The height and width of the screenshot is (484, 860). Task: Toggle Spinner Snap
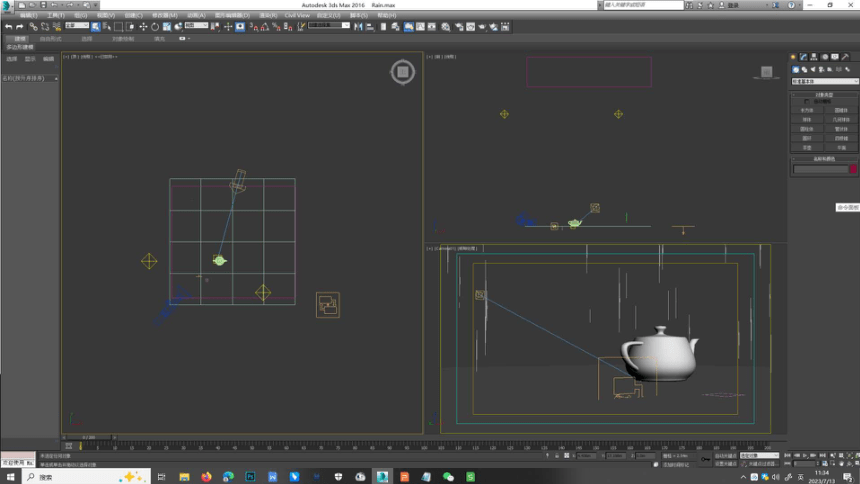coord(288,26)
